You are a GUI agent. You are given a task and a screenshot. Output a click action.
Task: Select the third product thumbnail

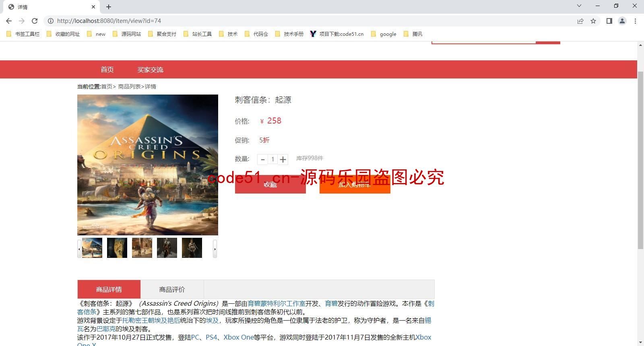pyautogui.click(x=142, y=248)
